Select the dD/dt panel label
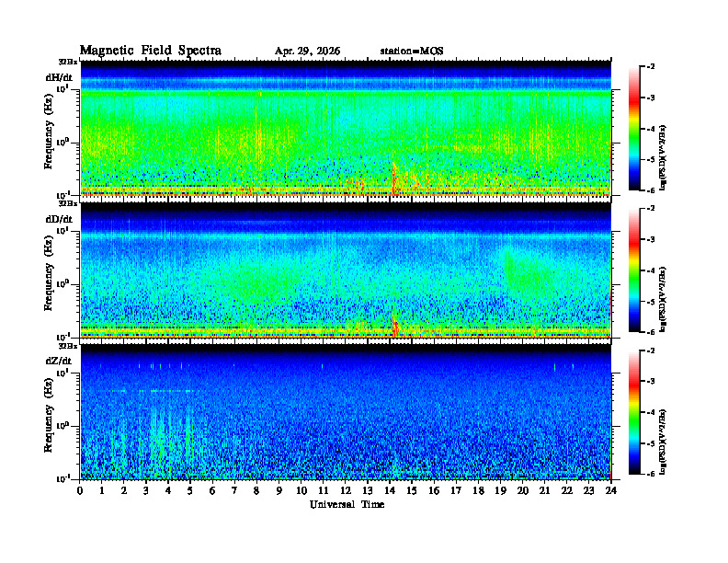728x563 pixels. 59,219
